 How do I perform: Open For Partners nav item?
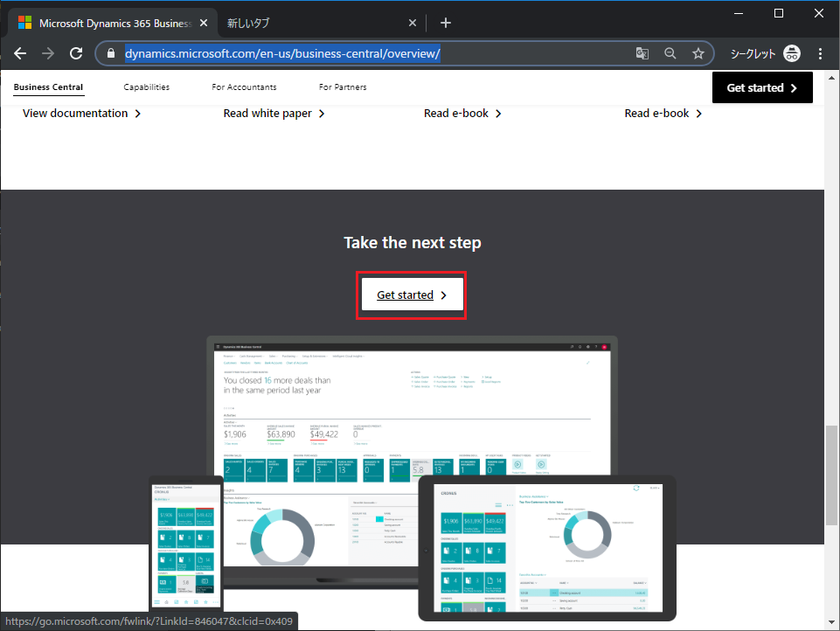coord(343,87)
